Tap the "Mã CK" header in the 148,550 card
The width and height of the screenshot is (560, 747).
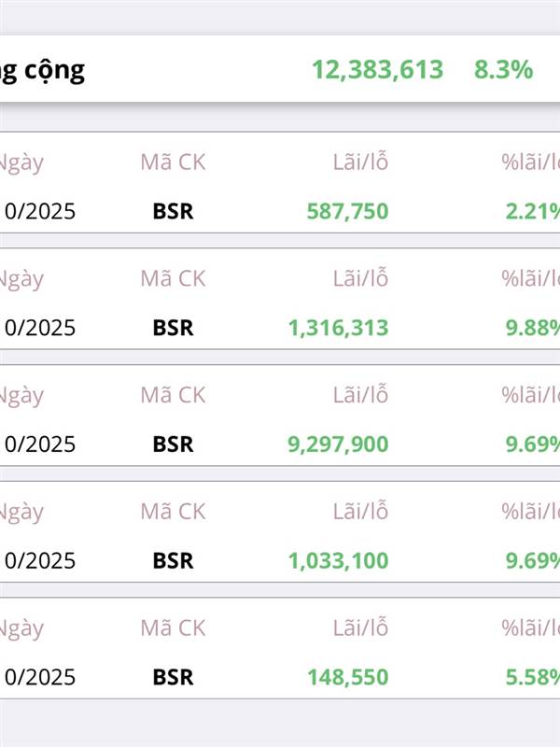coord(173,627)
